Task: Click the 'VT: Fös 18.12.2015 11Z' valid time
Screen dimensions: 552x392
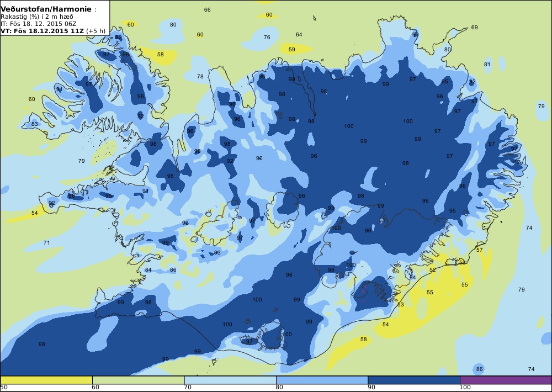Action: tap(42, 30)
